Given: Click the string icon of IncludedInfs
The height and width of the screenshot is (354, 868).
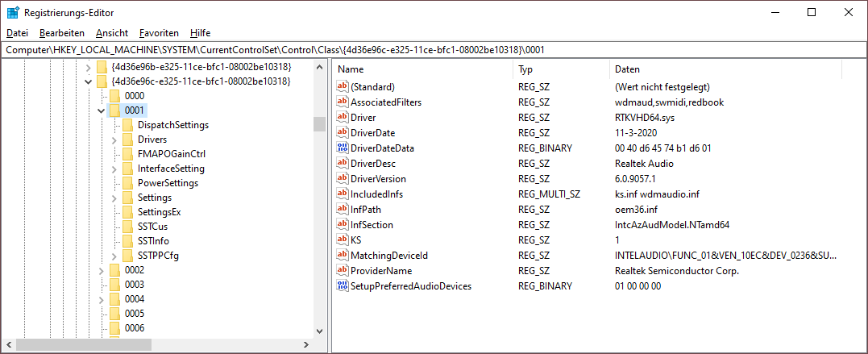Looking at the screenshot, I should coord(343,194).
